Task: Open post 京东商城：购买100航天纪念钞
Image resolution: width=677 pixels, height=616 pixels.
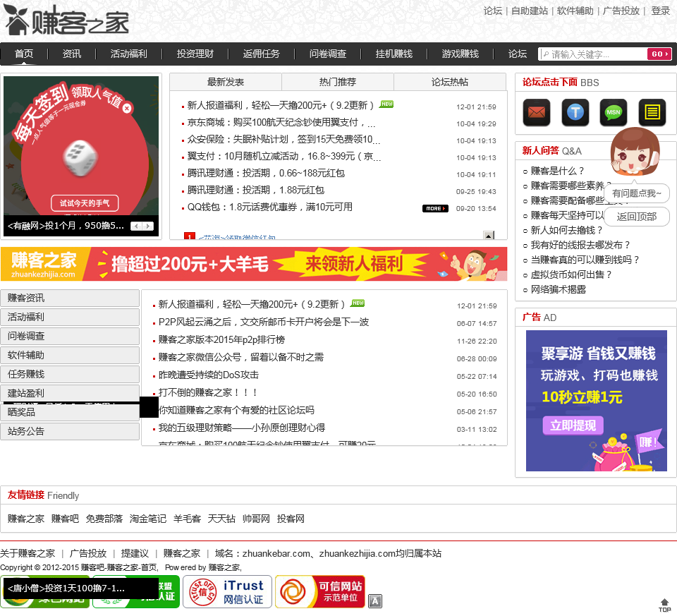Action: pyautogui.click(x=281, y=123)
